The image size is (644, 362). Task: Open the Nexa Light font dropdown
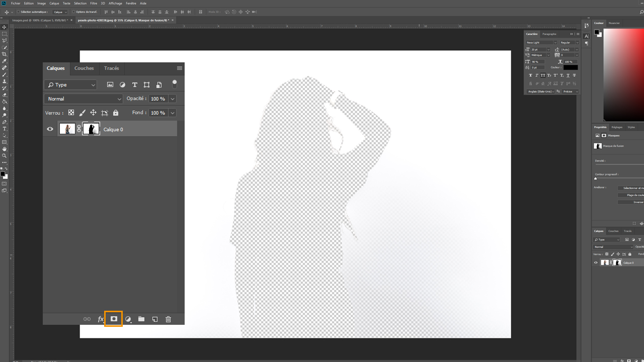[541, 43]
